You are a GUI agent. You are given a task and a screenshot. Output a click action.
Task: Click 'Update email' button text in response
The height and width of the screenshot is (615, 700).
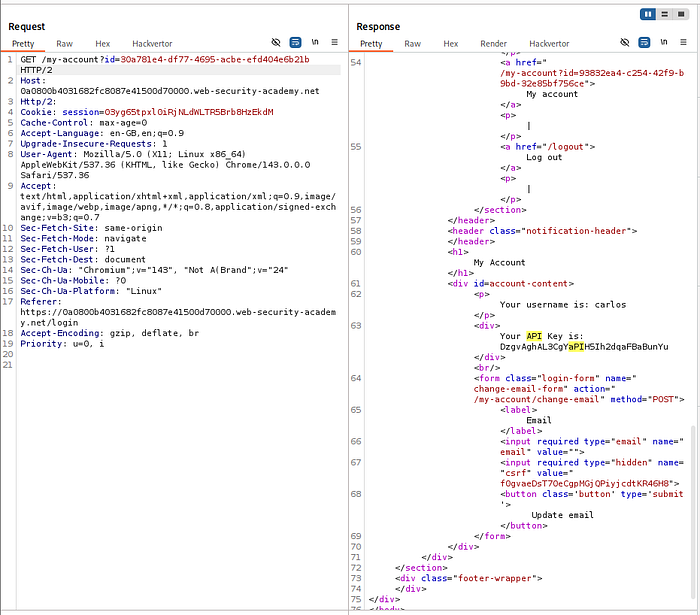click(562, 515)
